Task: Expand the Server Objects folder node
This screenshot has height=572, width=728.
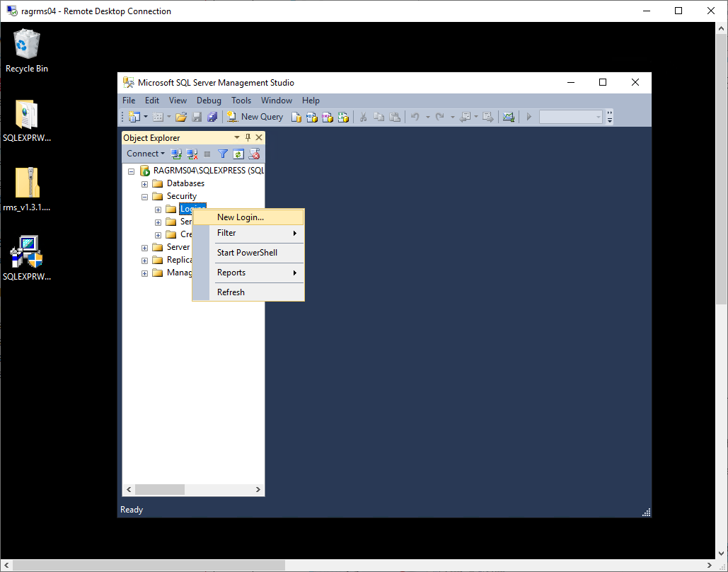Action: coord(145,248)
